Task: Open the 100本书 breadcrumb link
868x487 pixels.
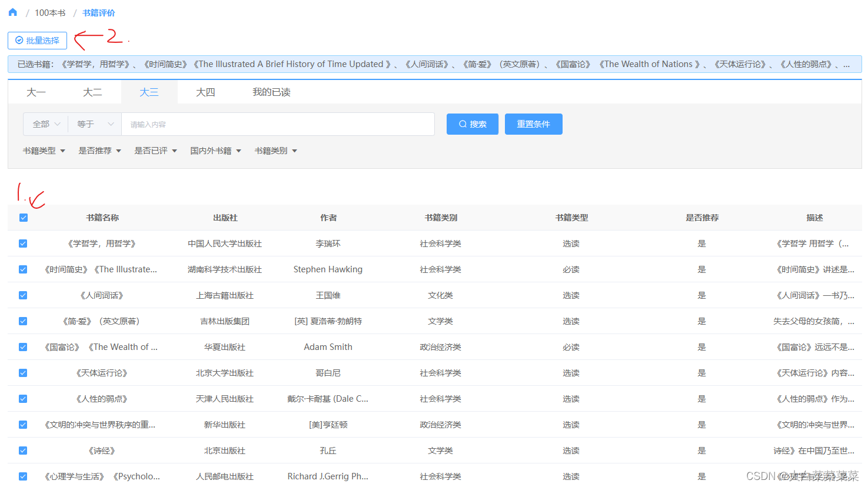Action: tap(50, 13)
